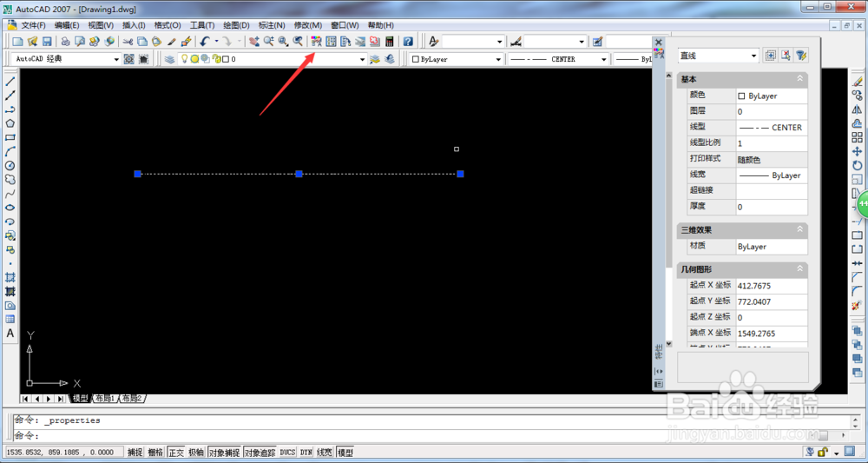868x463 pixels.
Task: Select the Arc draw tool
Action: coord(10,151)
